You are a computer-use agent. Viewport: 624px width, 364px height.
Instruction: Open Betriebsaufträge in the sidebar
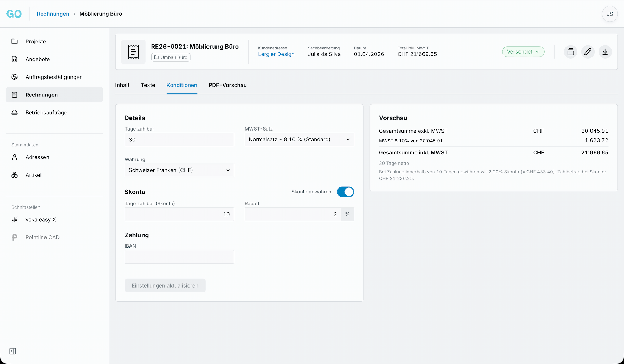tap(54, 112)
